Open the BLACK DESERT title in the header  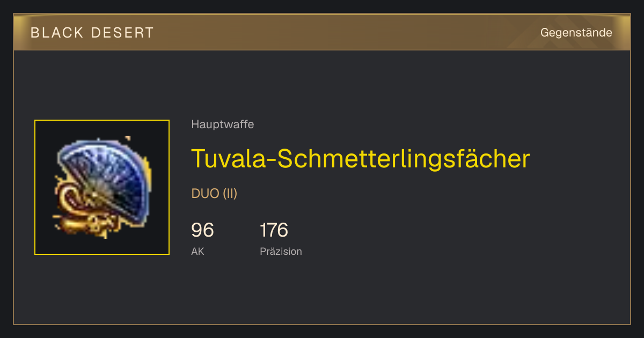[92, 33]
